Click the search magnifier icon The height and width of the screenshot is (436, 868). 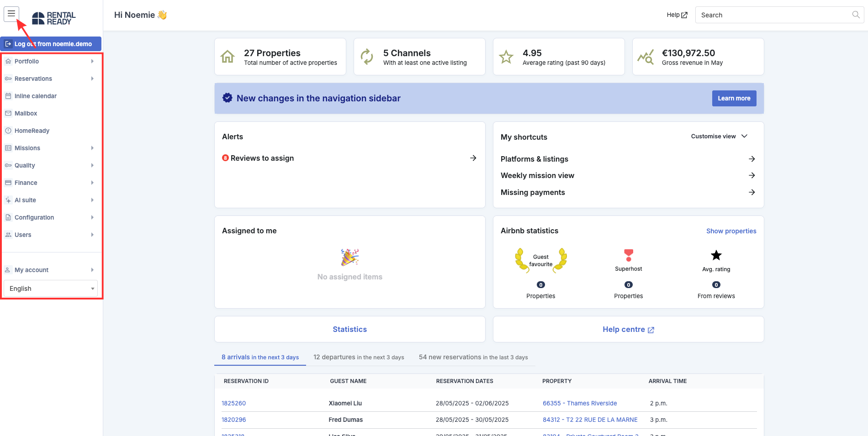click(856, 15)
